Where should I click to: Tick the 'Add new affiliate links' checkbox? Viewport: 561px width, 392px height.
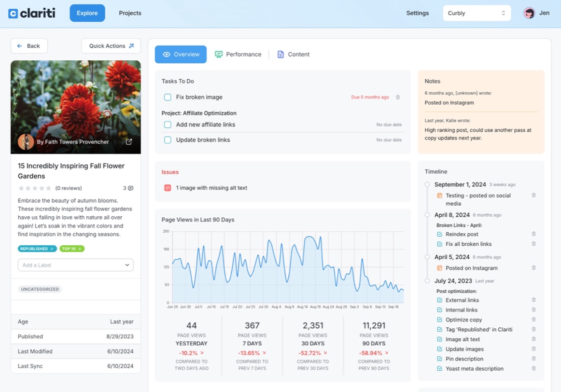click(168, 125)
